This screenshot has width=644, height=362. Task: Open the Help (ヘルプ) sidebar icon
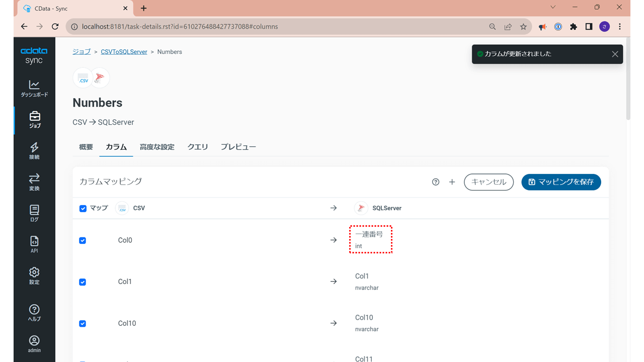[x=34, y=313]
